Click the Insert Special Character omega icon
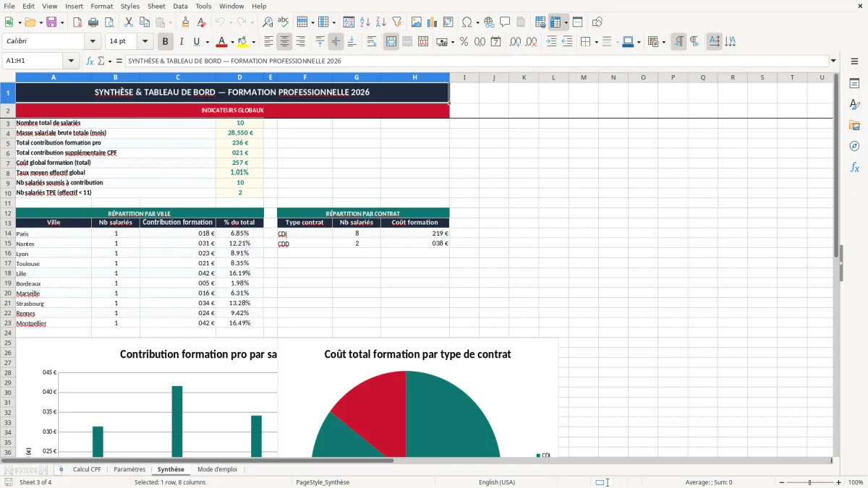Screen dimensions: 868x488 pos(467,22)
